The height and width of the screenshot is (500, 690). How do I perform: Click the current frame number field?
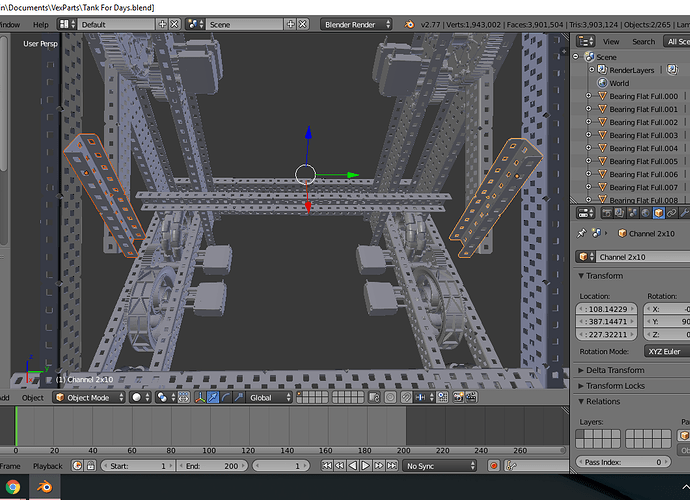coord(281,466)
